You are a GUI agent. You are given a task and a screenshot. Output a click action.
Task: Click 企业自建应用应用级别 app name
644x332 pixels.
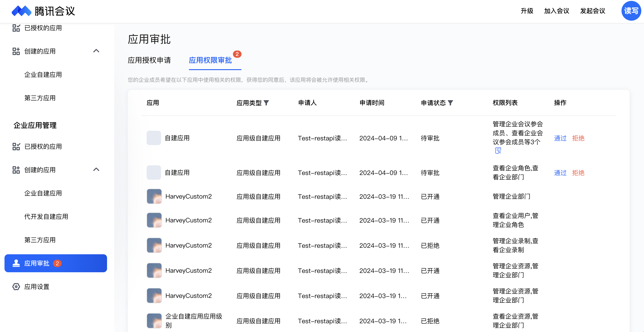(x=194, y=321)
